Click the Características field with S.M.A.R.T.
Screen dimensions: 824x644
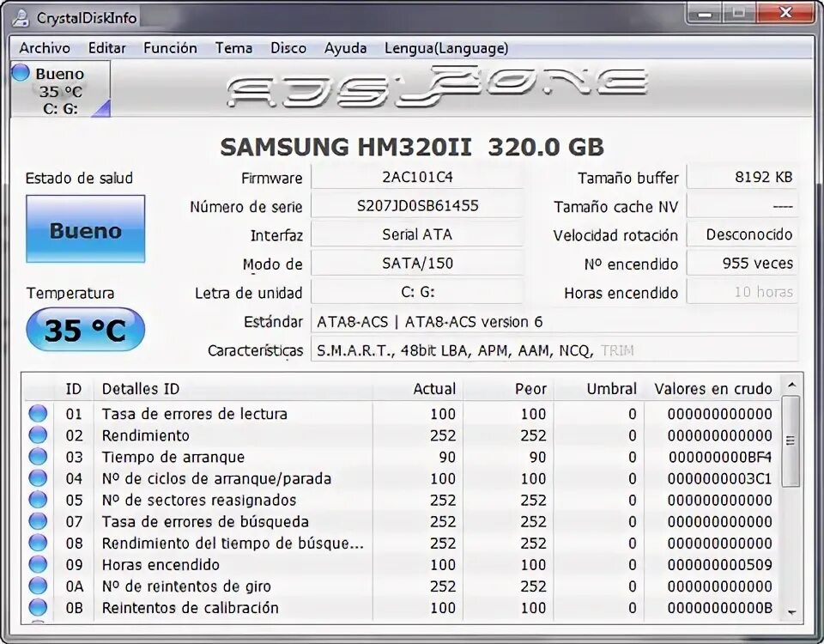point(554,350)
